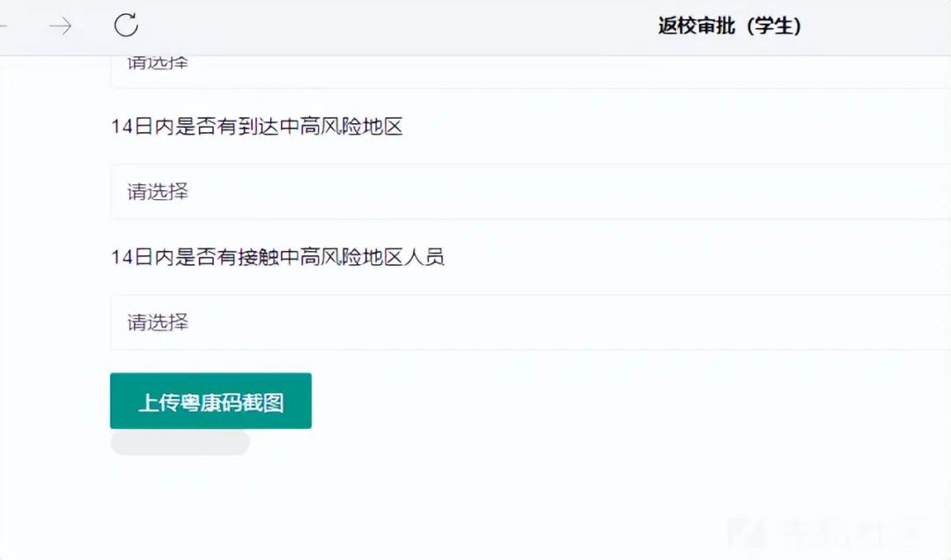Click the gray pill below upload button
Screen dimensions: 951x560
[x=181, y=443]
